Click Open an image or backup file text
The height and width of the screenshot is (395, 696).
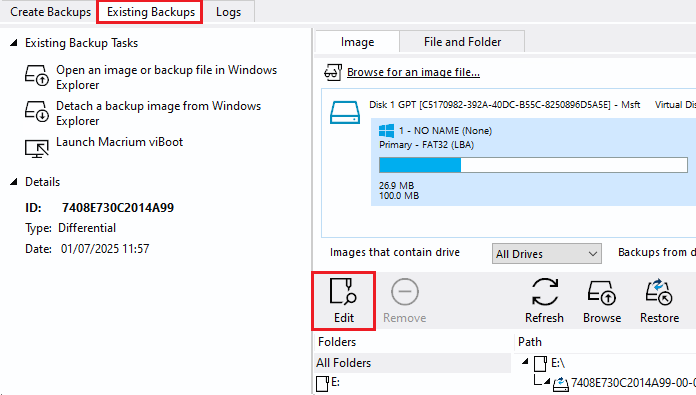click(166, 77)
